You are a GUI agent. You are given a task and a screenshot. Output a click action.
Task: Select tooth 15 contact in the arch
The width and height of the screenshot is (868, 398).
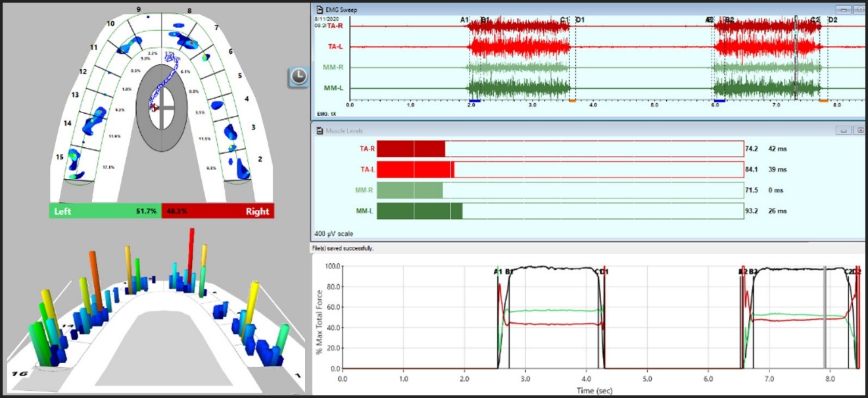73,161
